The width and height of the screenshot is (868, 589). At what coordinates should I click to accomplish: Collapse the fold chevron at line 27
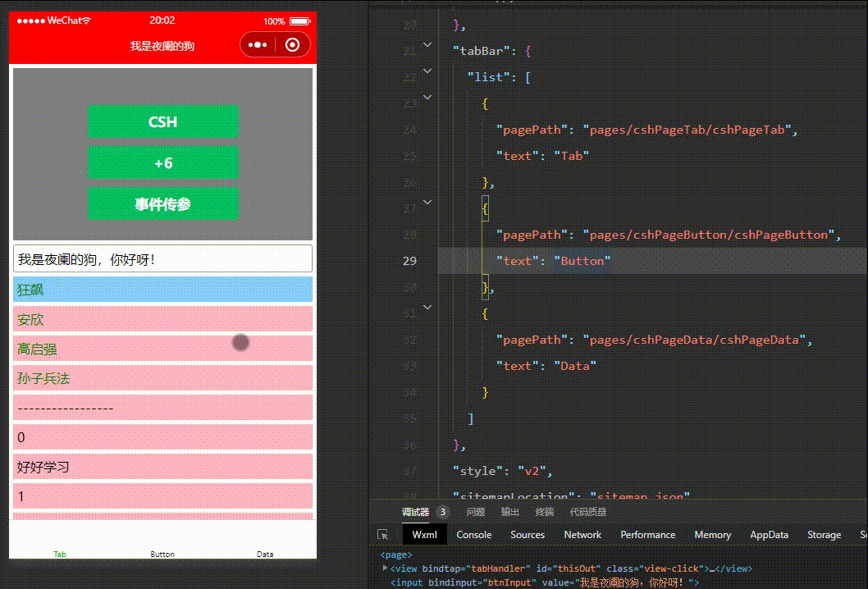coord(427,202)
